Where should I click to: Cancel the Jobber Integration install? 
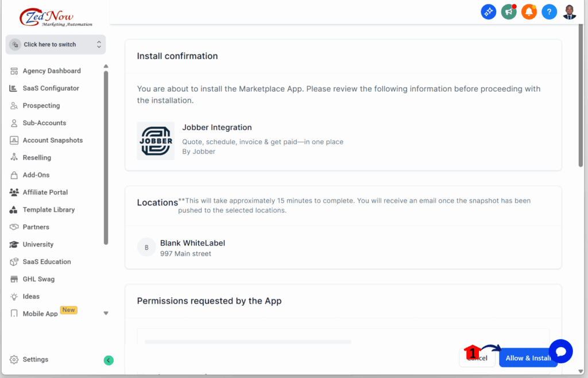477,357
